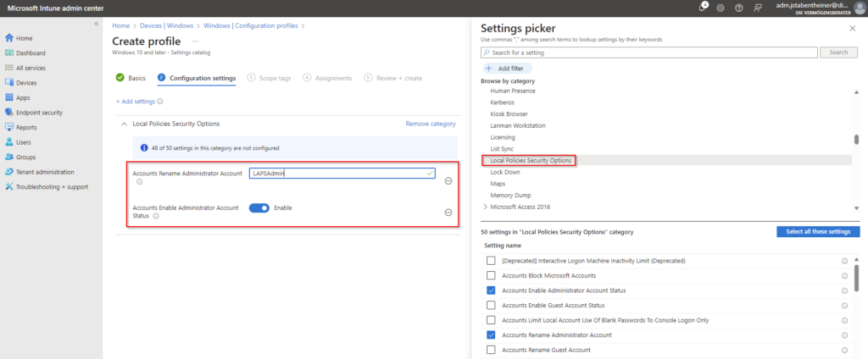This screenshot has width=868, height=359.
Task: Focus Search for a setting field
Action: pos(649,52)
